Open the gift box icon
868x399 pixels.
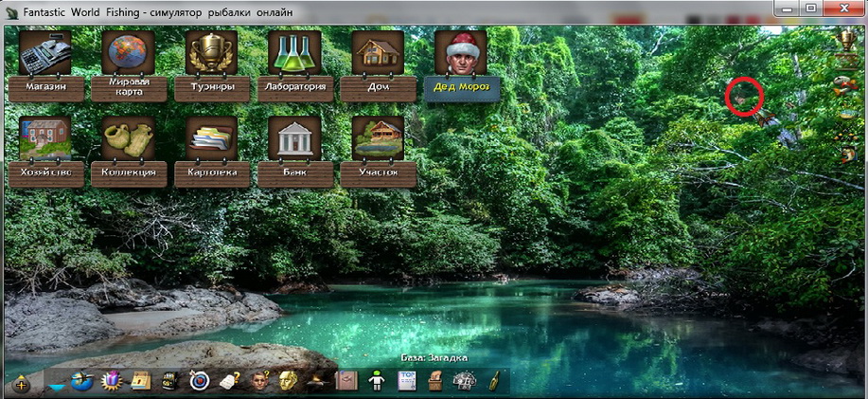(x=112, y=381)
